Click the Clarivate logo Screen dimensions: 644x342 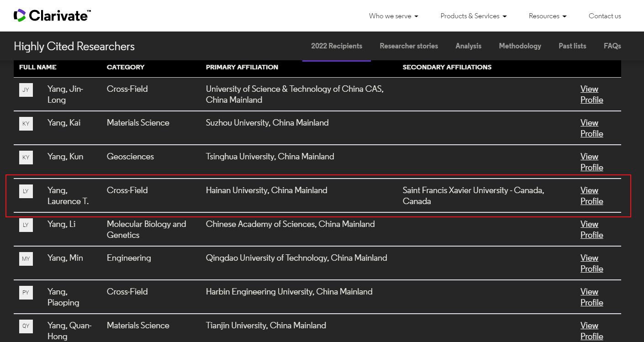[52, 16]
